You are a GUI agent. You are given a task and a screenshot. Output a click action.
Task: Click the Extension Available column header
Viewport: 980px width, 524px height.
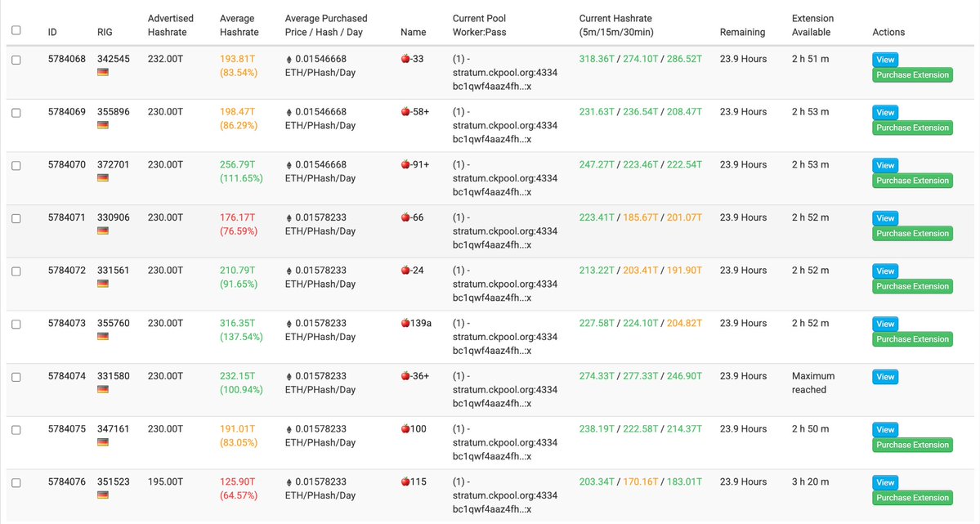pyautogui.click(x=812, y=25)
